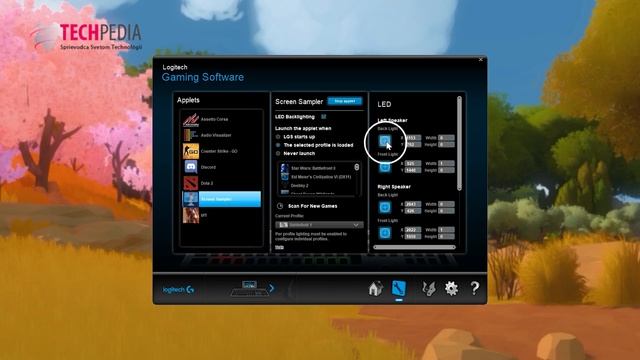Open Help question mark icon

pyautogui.click(x=474, y=289)
